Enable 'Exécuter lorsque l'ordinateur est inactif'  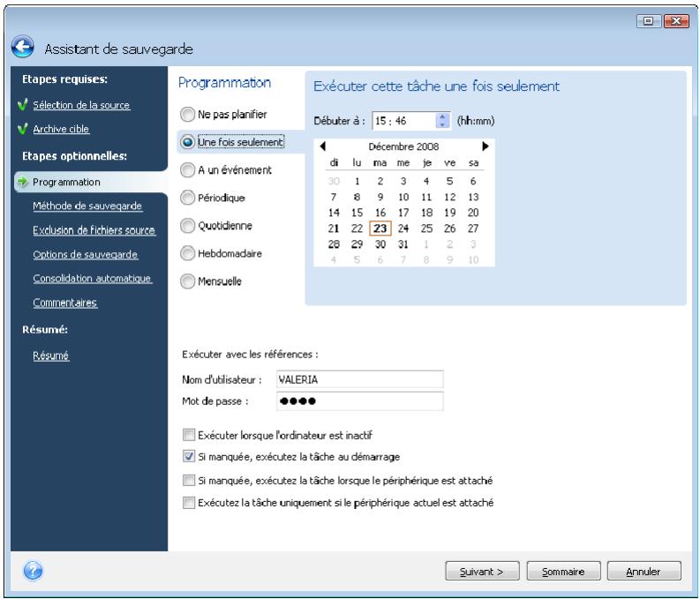click(x=189, y=435)
